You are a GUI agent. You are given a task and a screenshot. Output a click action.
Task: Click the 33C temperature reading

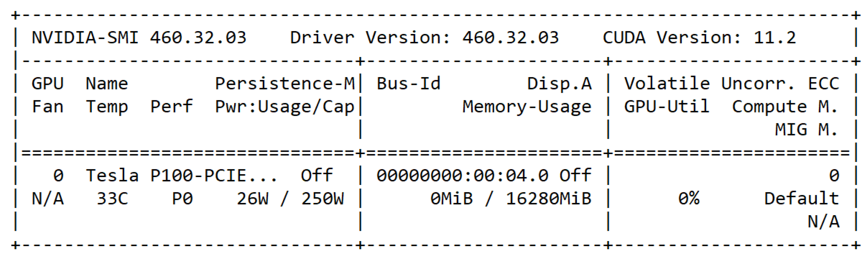(x=112, y=199)
